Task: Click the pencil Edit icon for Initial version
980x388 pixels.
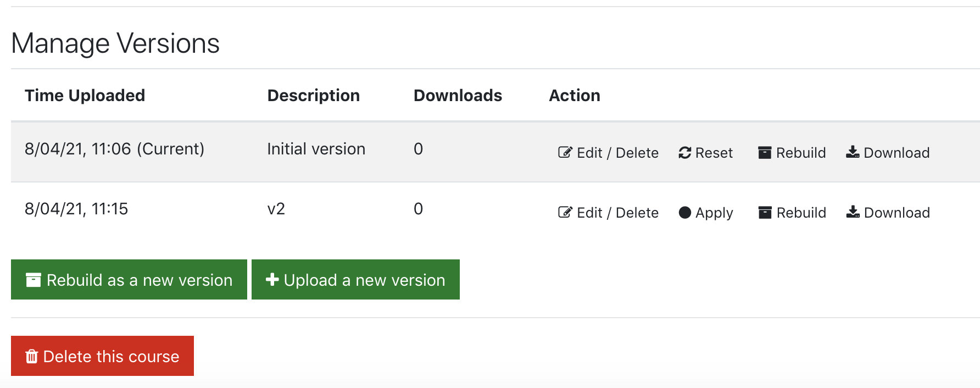Action: (x=565, y=153)
